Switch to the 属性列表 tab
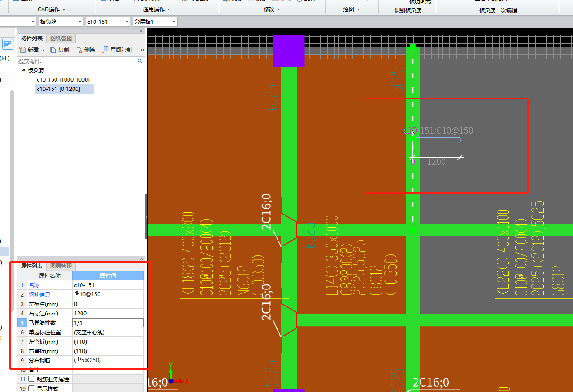 [32, 266]
